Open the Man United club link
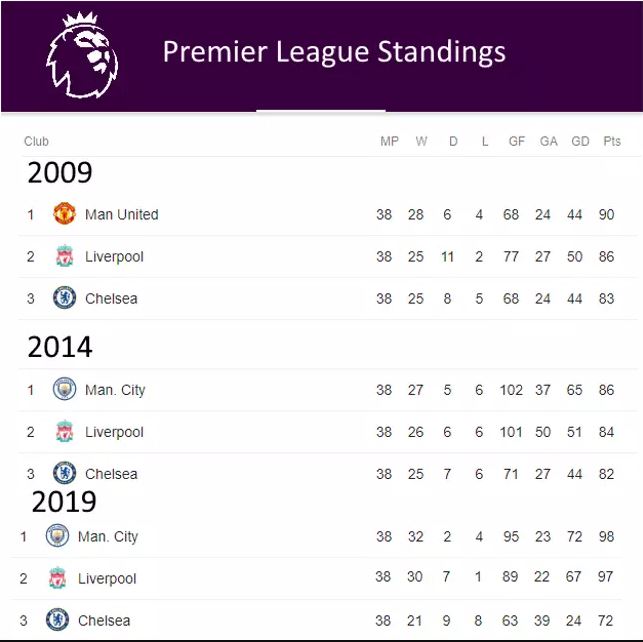The image size is (643, 642). (121, 214)
